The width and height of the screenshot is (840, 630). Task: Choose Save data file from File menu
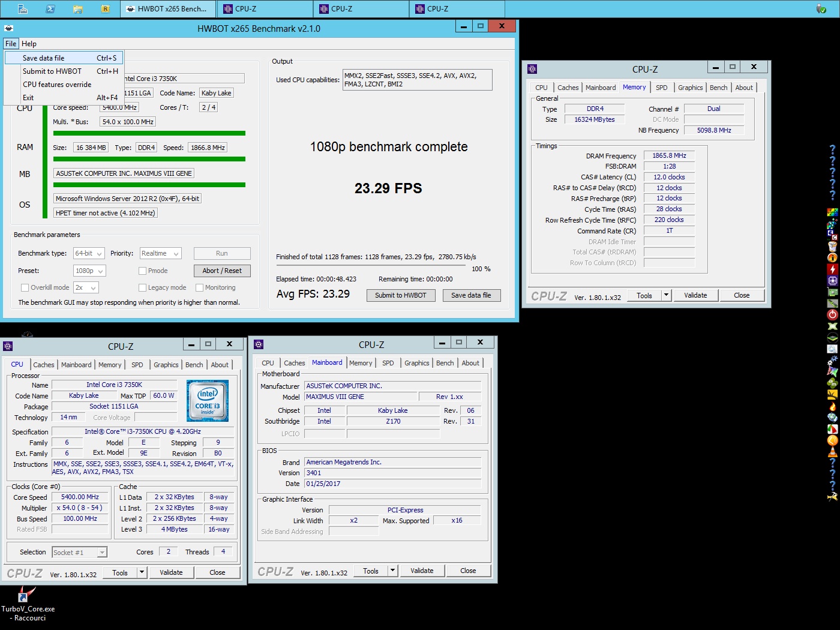pyautogui.click(x=64, y=58)
